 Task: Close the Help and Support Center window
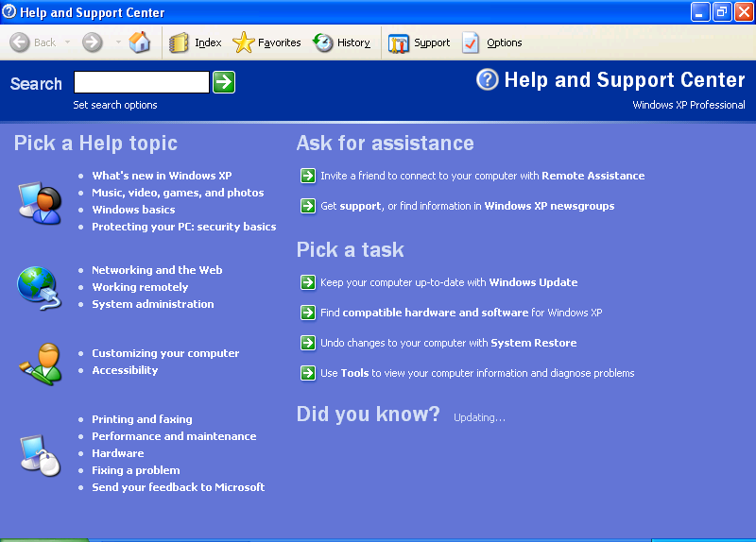744,12
